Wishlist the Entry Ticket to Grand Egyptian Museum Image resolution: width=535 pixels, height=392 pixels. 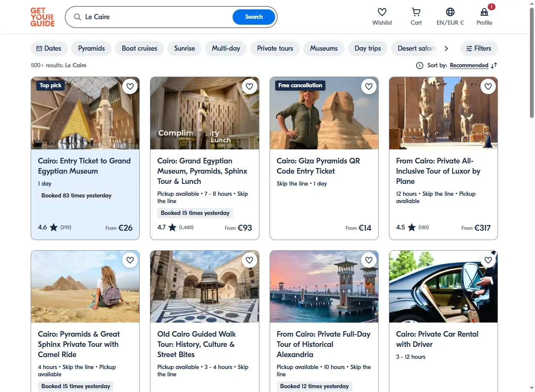click(130, 86)
